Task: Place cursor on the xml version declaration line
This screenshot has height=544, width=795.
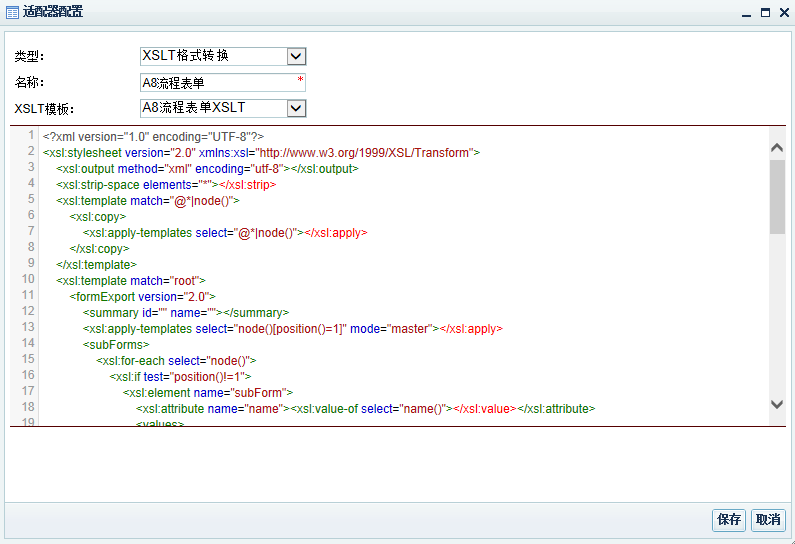Action: (x=153, y=136)
